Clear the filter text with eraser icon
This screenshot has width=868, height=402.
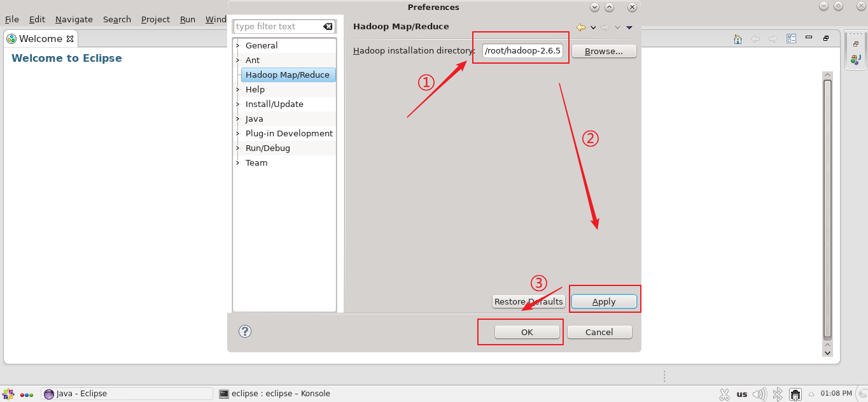(328, 27)
